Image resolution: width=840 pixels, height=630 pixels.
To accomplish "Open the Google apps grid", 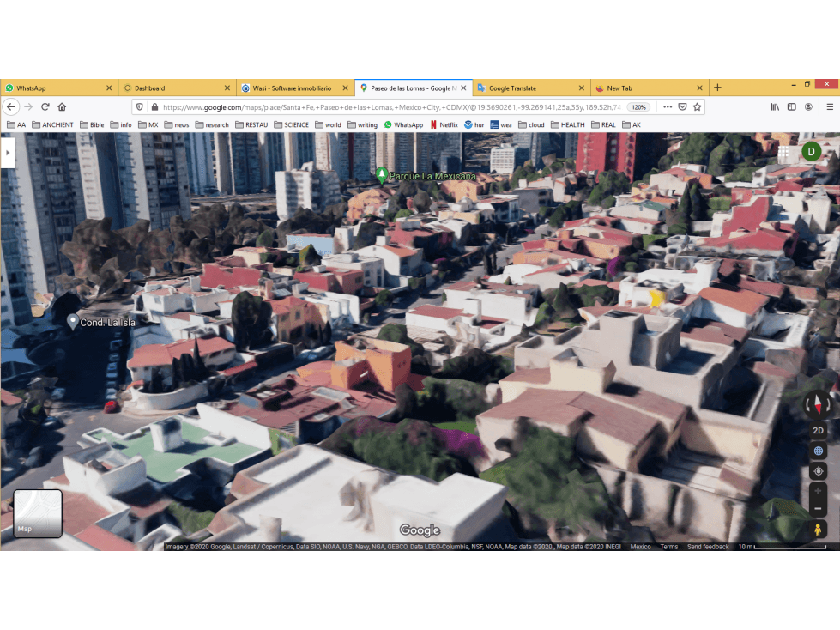I will (783, 152).
